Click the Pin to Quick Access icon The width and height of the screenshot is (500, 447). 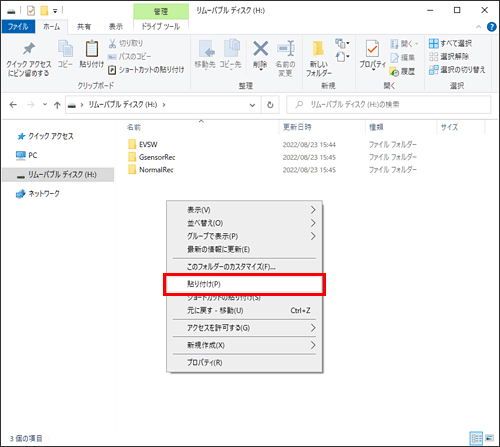(x=29, y=49)
